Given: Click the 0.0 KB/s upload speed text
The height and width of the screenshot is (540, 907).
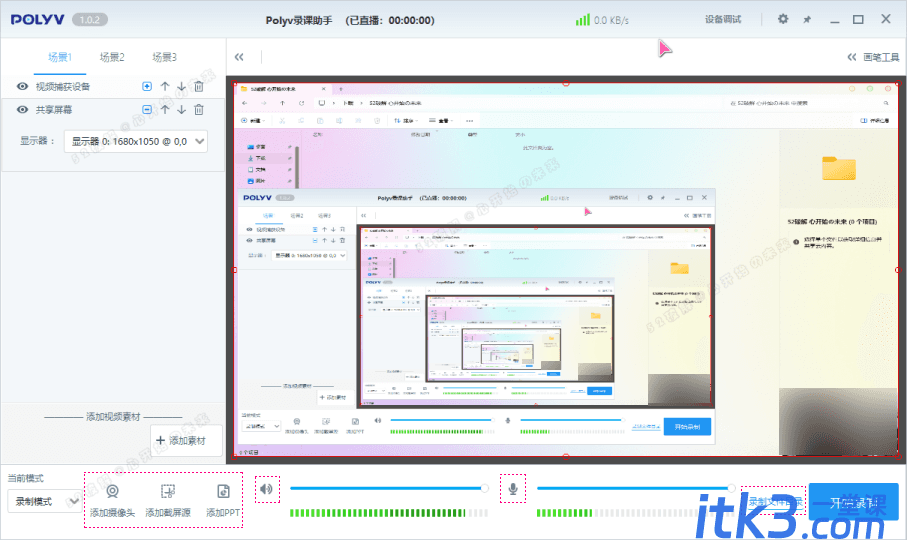Looking at the screenshot, I should [611, 20].
